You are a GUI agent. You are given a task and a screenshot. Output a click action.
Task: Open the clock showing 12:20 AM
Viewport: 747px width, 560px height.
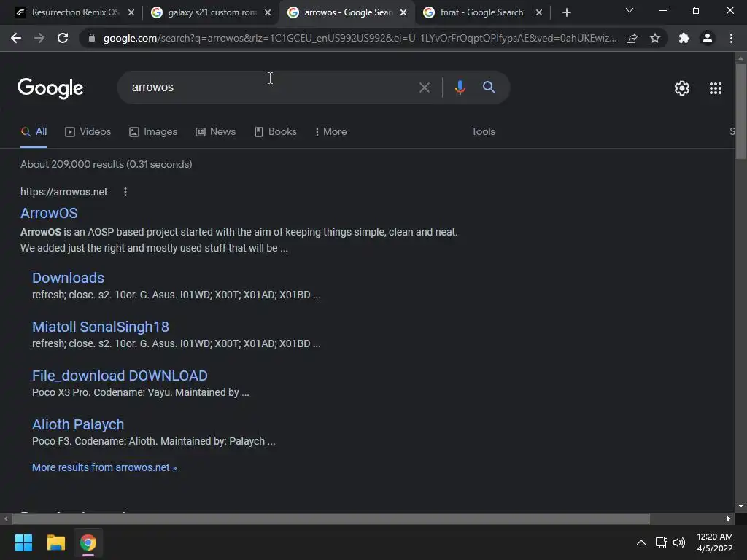[715, 542]
